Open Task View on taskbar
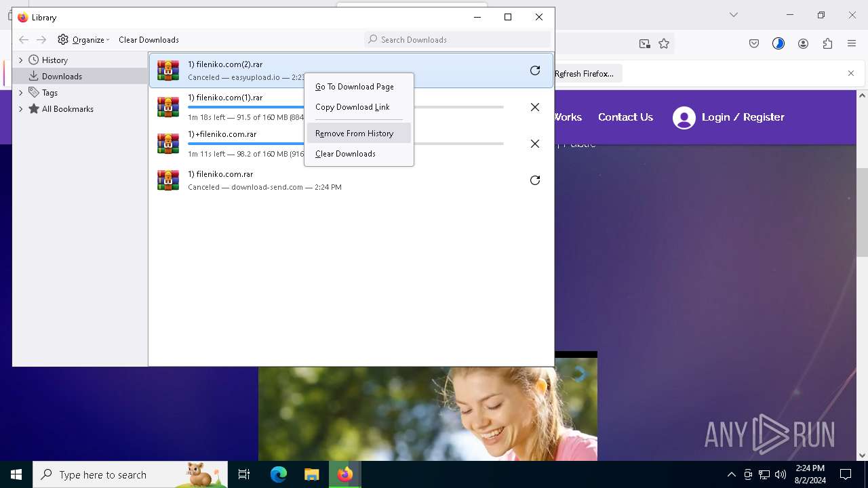 [244, 474]
